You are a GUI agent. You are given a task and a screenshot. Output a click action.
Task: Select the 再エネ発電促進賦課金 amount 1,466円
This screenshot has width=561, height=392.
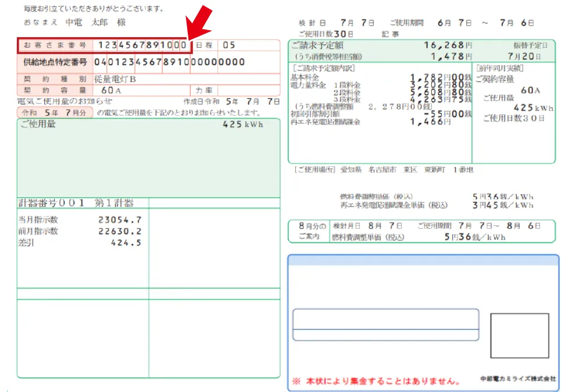coord(430,122)
